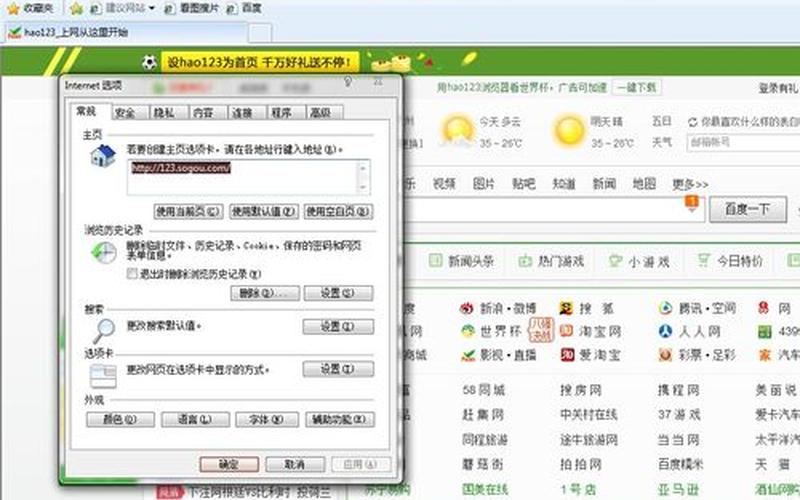800x500 pixels.
Task: Click the 搜狐 site icon
Action: click(x=566, y=308)
